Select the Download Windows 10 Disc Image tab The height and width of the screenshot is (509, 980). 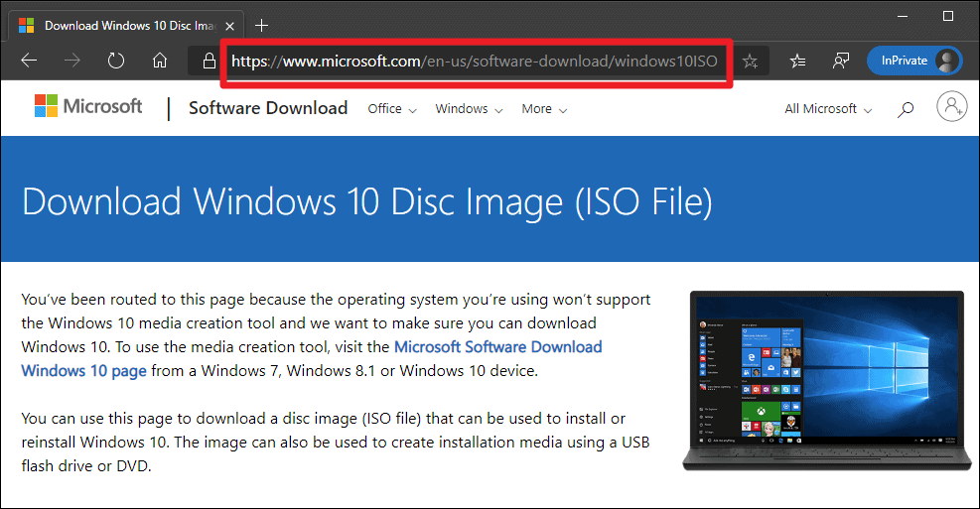pyautogui.click(x=127, y=26)
